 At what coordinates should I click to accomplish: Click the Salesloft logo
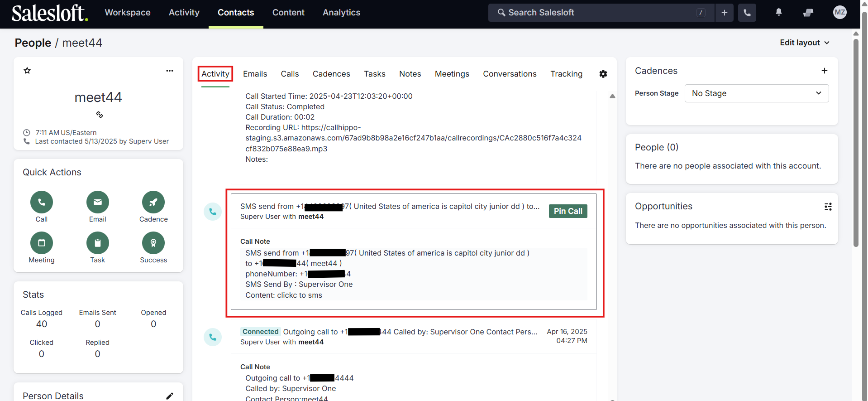click(50, 13)
